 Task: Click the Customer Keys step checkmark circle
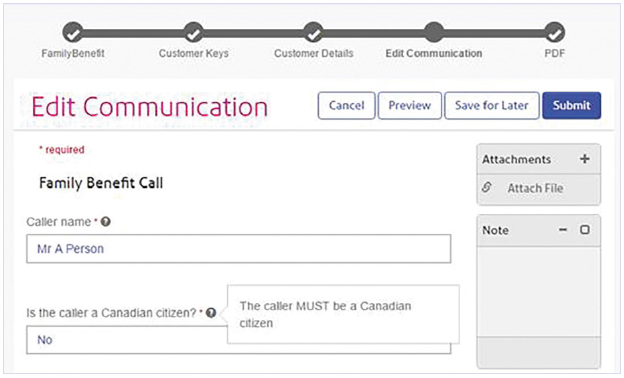(193, 33)
